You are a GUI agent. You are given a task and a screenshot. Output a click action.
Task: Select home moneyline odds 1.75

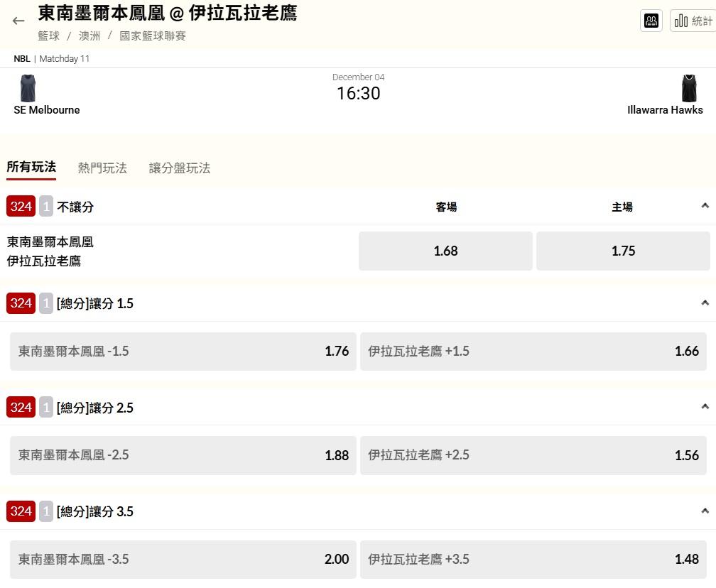point(623,251)
